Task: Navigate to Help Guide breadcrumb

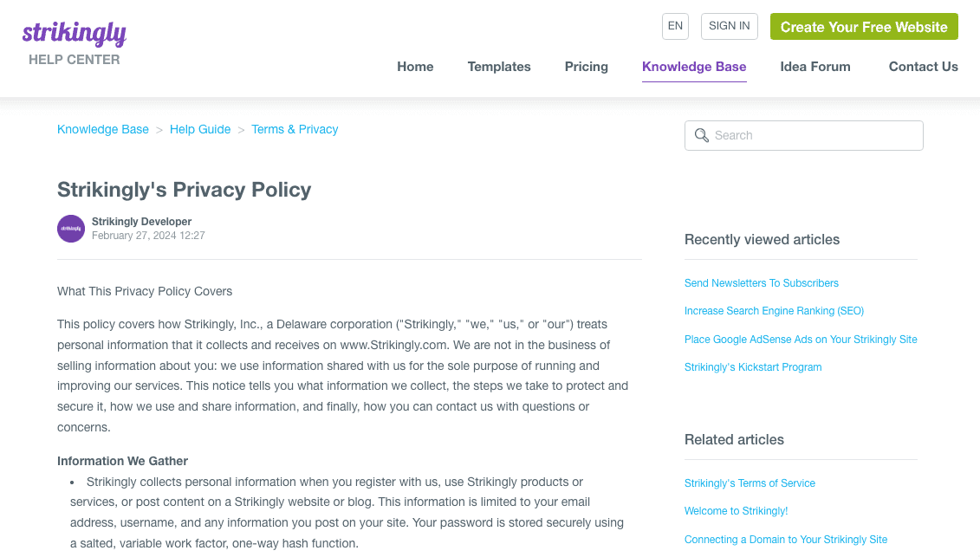Action: [x=200, y=129]
